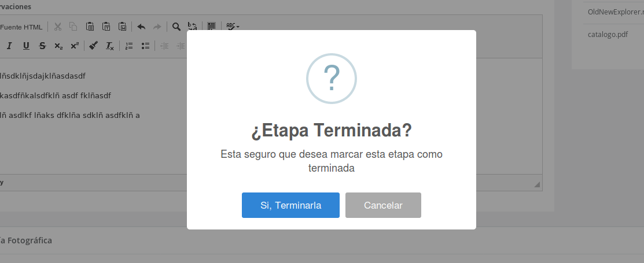Click the Redo arrow icon
Screen dimensions: 644x263
[157, 27]
